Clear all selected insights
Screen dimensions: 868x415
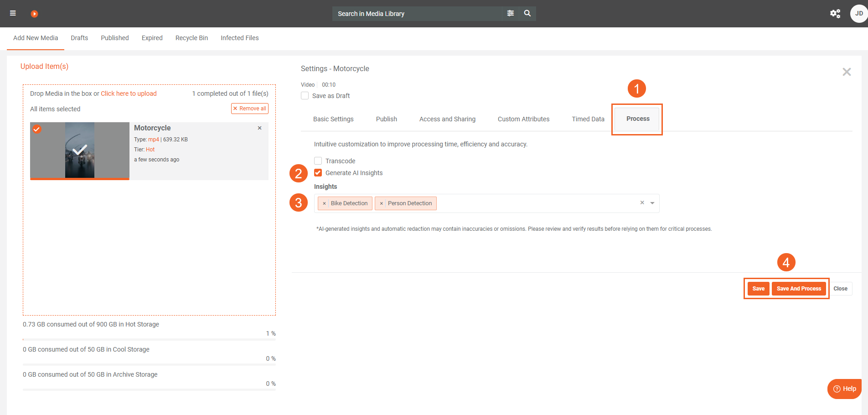[642, 202]
